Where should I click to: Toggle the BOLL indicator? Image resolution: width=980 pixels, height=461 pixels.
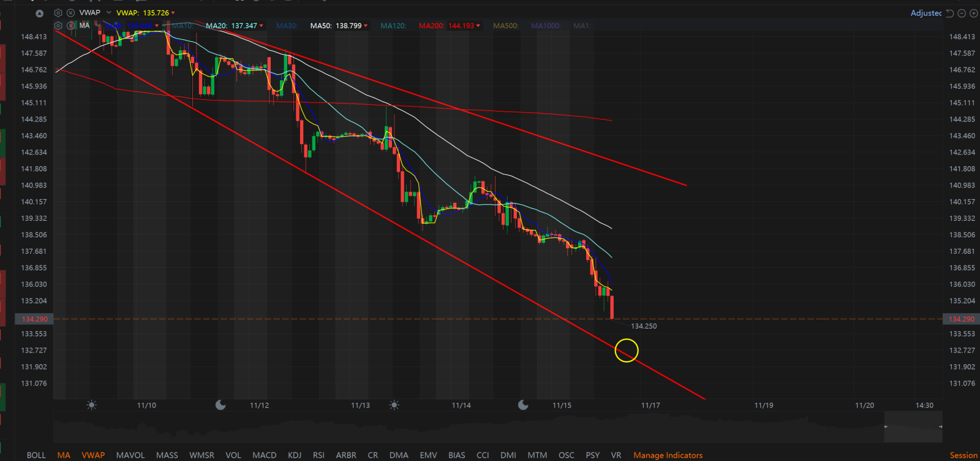click(36, 455)
